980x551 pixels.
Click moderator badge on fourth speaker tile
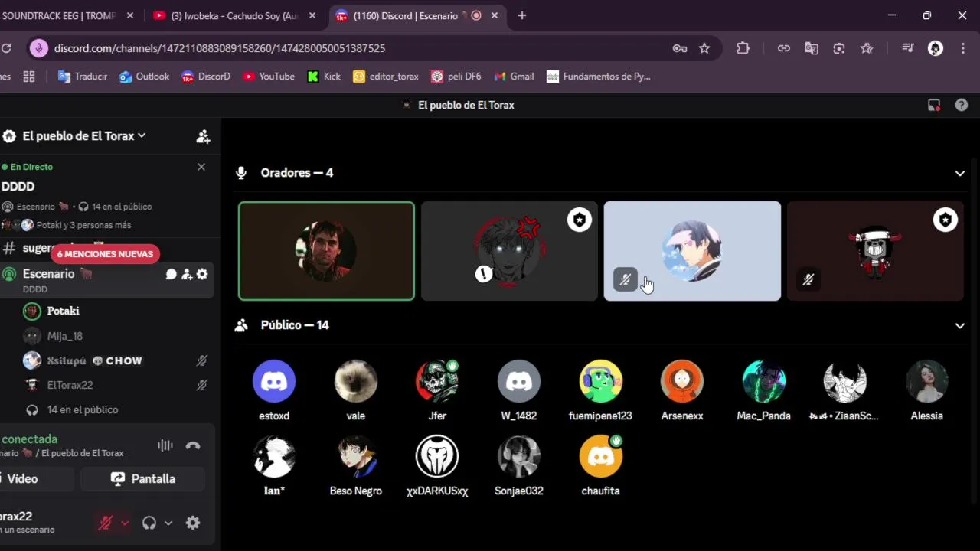(946, 220)
